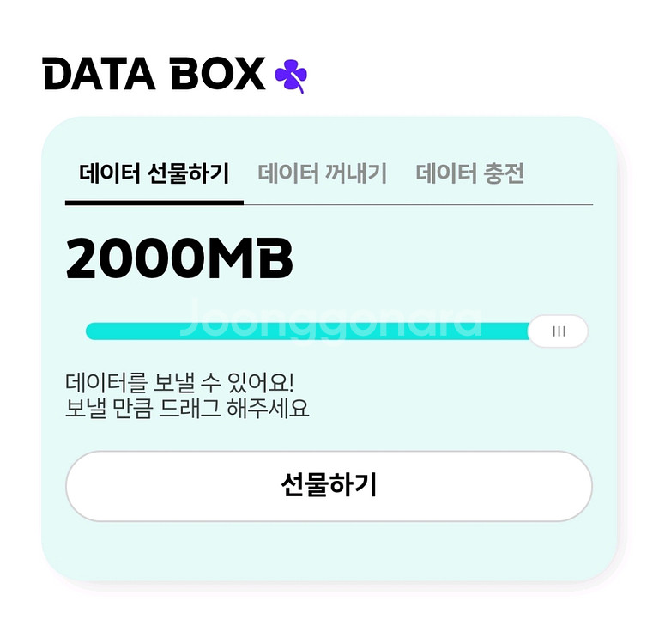Click the Joonggonara watermark text
659x644 pixels.
331,319
